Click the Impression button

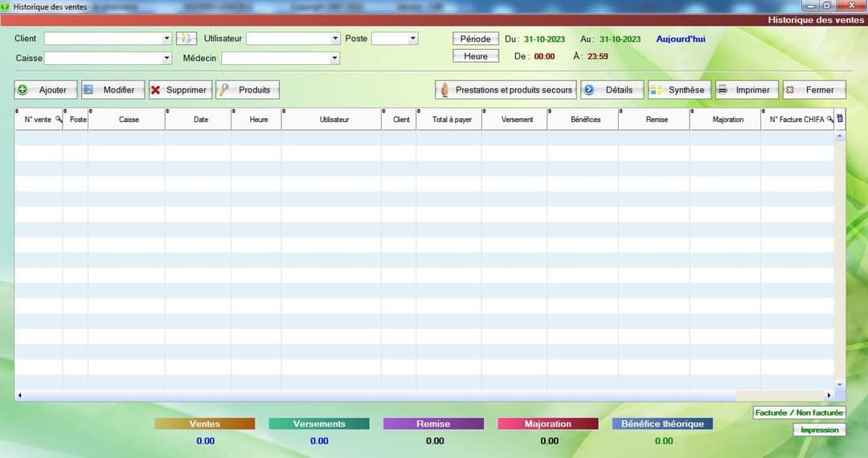coord(819,430)
